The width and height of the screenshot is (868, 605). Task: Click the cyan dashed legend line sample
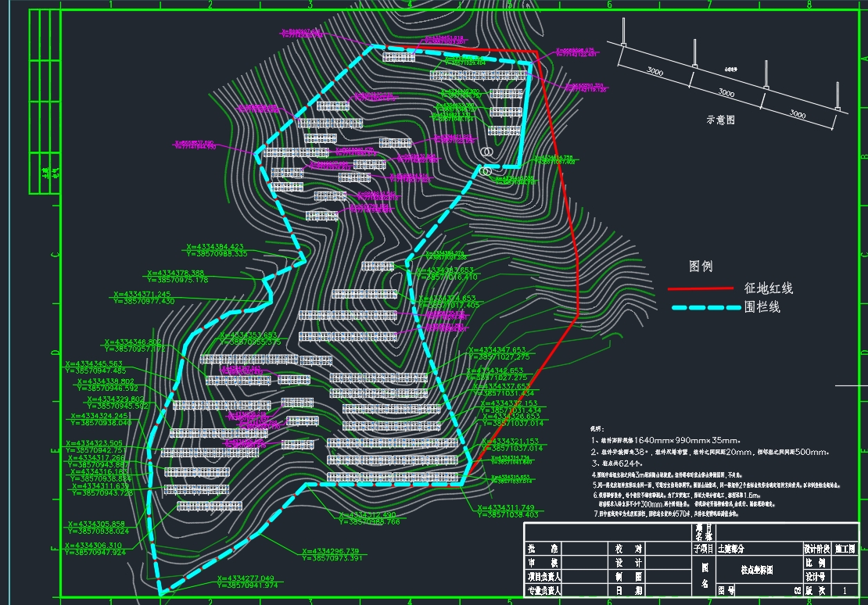click(706, 307)
